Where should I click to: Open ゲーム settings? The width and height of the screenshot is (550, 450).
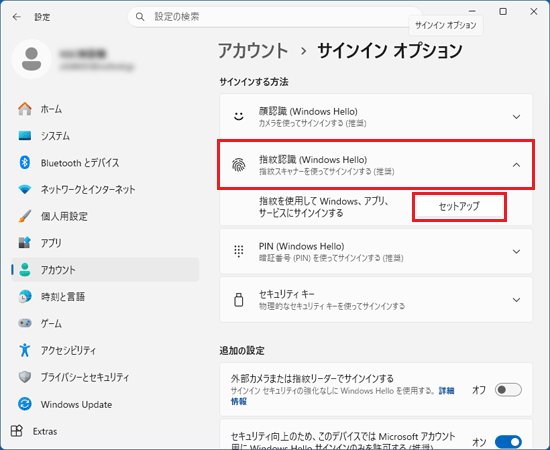tap(105, 323)
